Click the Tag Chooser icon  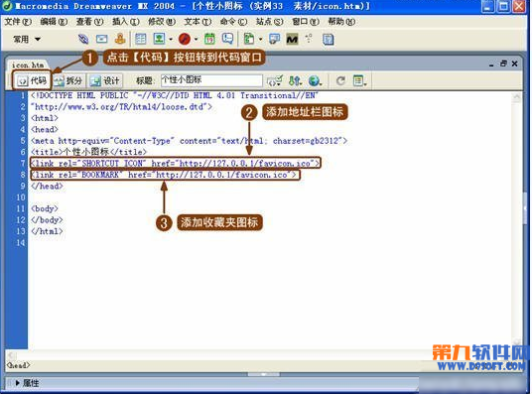pos(274,39)
